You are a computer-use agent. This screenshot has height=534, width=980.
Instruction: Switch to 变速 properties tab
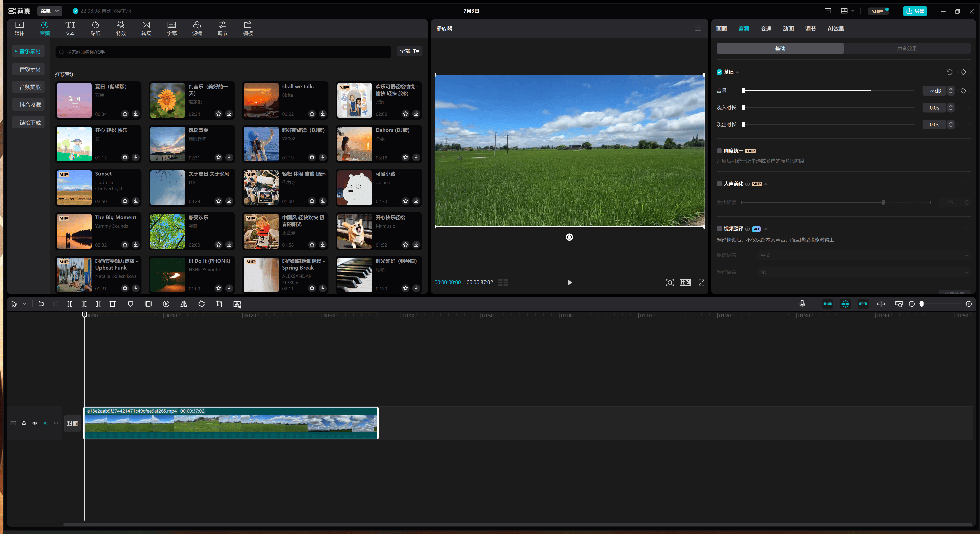click(x=766, y=28)
